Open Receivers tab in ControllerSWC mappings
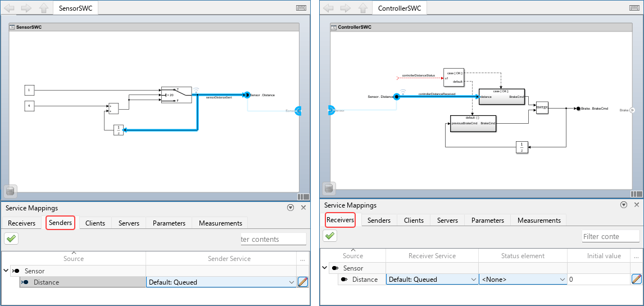The width and height of the screenshot is (644, 306). pyautogui.click(x=340, y=220)
